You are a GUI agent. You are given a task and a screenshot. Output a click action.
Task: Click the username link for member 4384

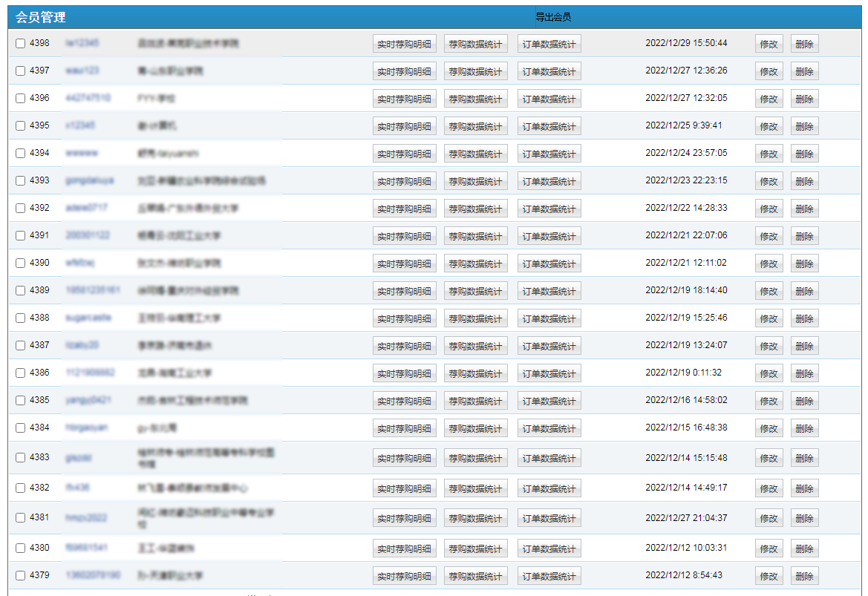(x=87, y=428)
